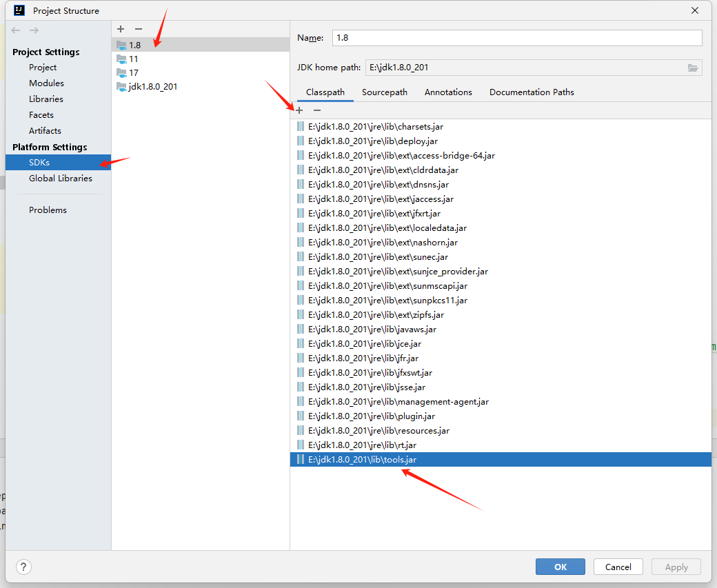Remove the selected classpath entry
The width and height of the screenshot is (717, 588).
(317, 110)
